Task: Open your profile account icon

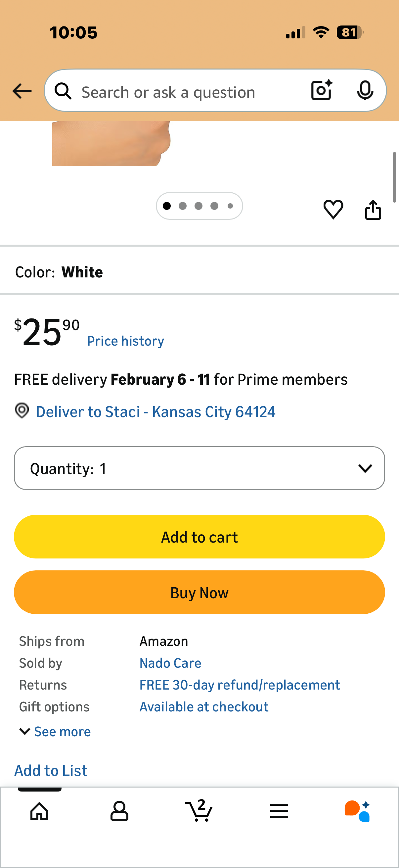Action: point(119,811)
